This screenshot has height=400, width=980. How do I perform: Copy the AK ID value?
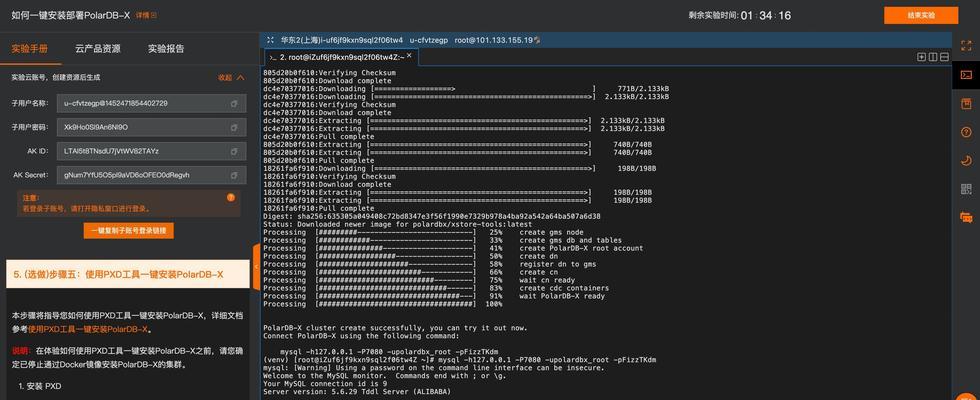[x=234, y=151]
